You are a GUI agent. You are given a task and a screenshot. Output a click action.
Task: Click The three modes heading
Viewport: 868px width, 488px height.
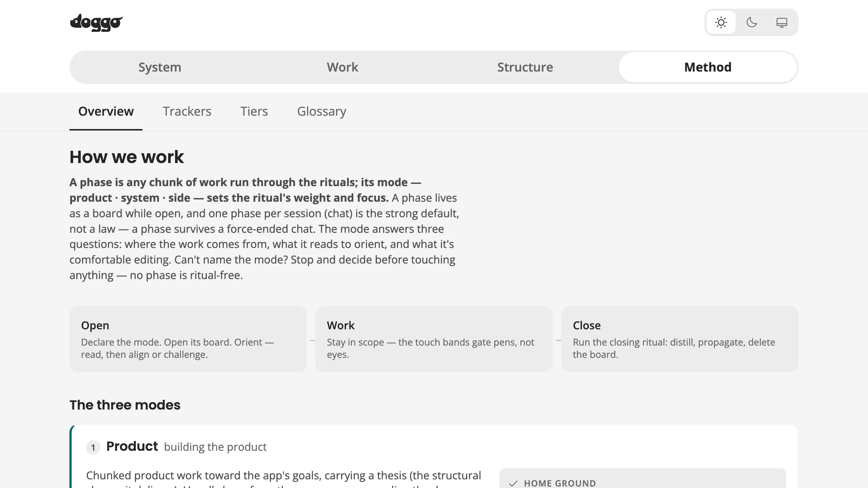[x=125, y=405]
